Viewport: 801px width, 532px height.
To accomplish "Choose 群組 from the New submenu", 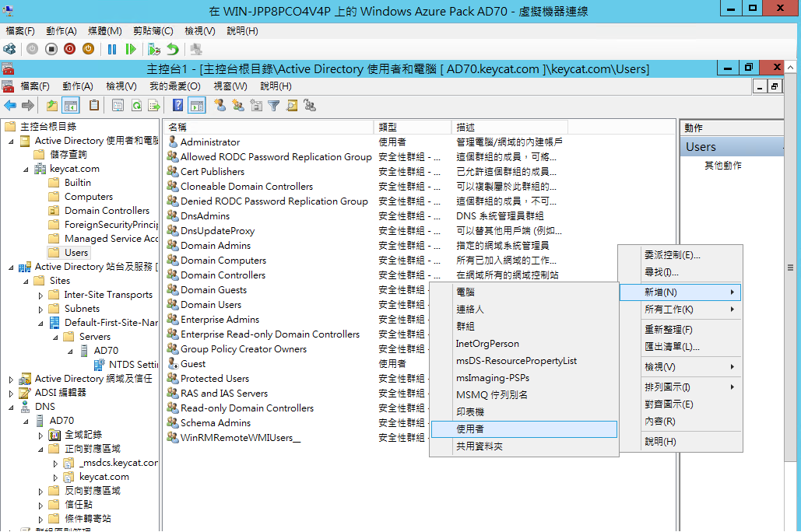I will tap(524, 326).
